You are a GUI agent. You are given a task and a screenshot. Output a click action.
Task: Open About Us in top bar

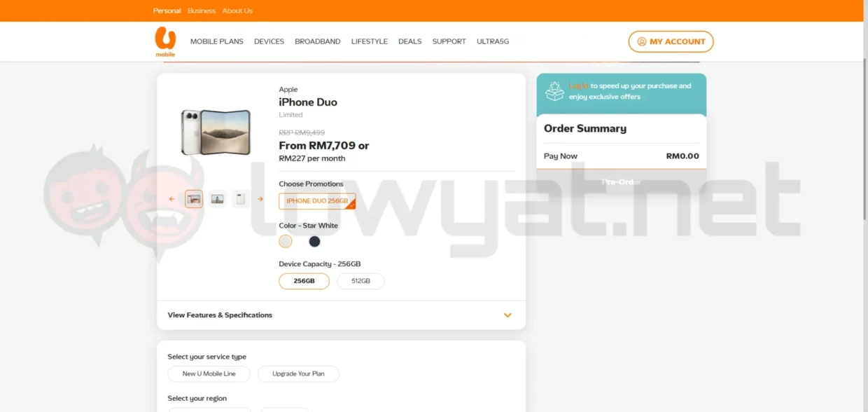[x=237, y=11]
